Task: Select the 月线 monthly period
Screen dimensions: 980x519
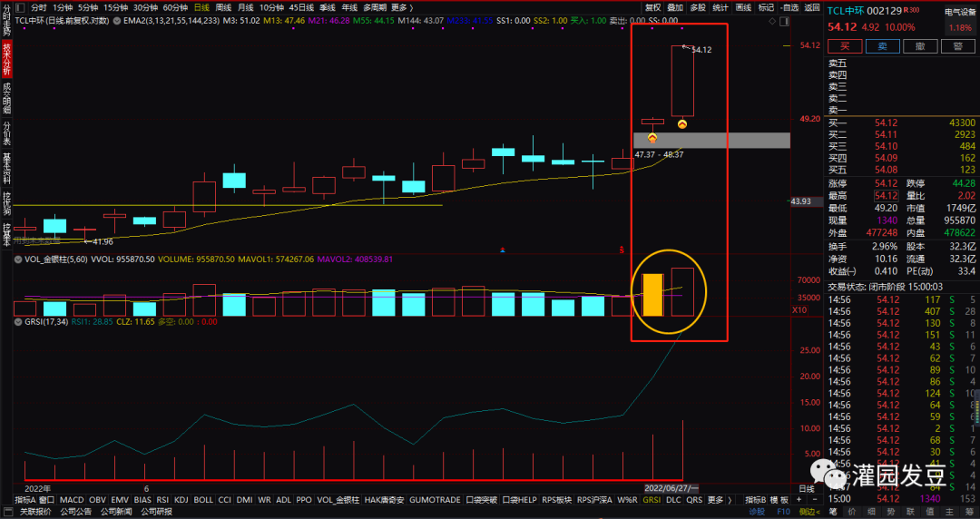Action: coord(245,7)
